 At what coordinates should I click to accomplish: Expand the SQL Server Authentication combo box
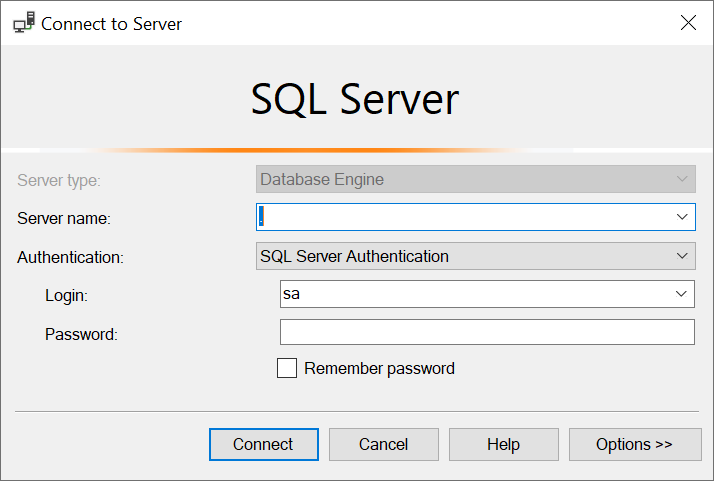[475, 256]
